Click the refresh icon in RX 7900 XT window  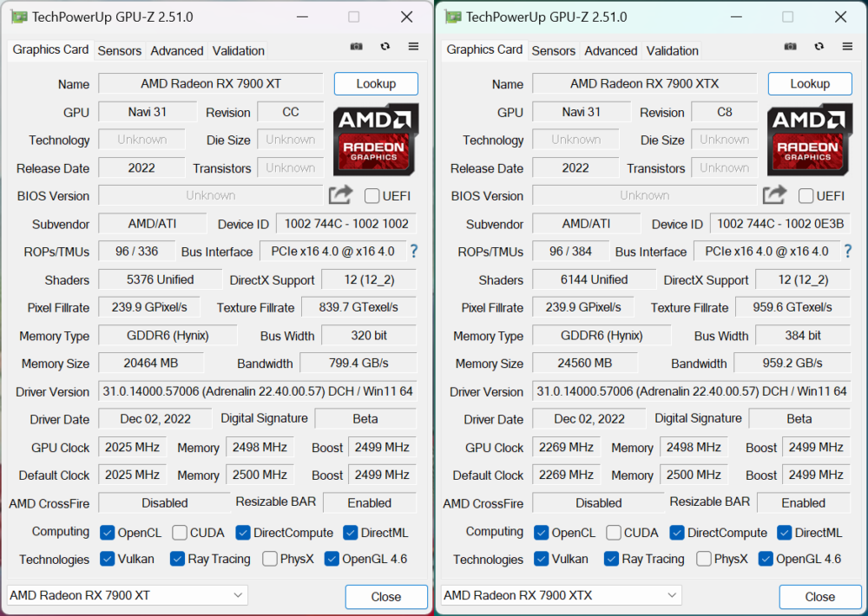coord(385,47)
